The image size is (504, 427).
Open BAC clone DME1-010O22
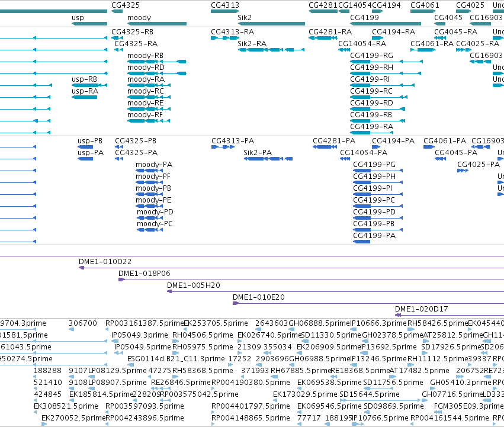(x=105, y=262)
